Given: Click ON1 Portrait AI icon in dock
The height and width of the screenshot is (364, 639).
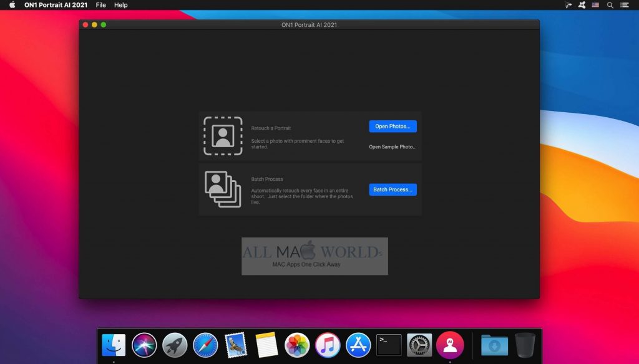Looking at the screenshot, I should (x=450, y=345).
